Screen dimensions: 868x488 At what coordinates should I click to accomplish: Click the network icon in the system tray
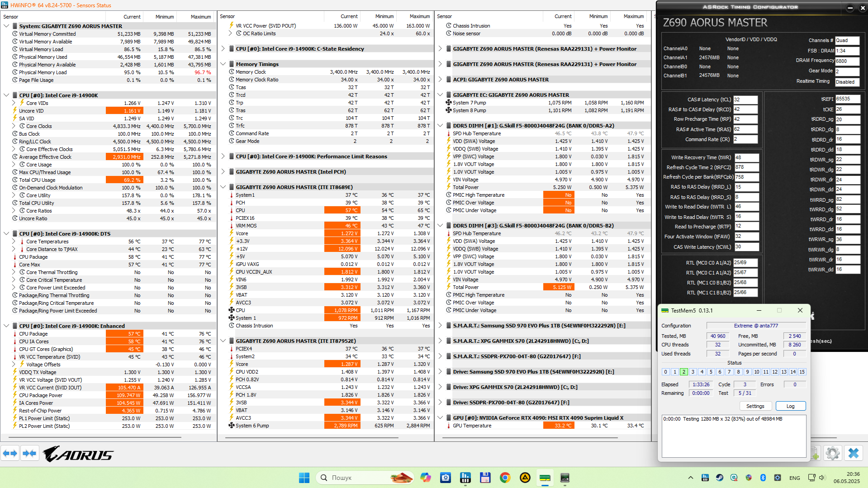[811, 478]
